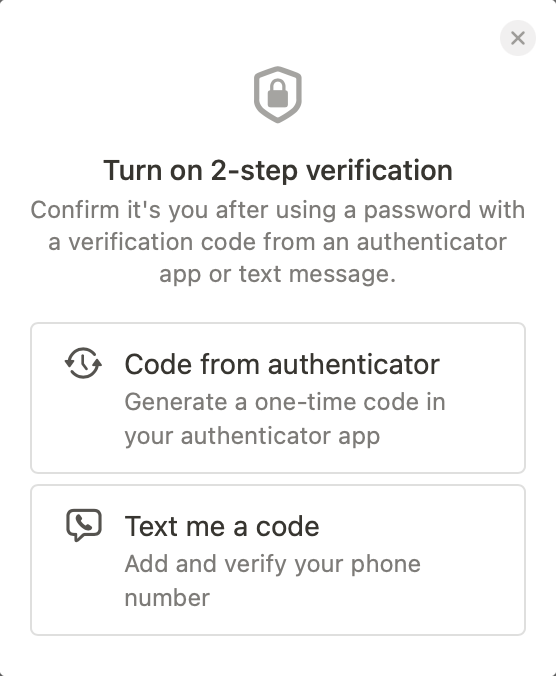The image size is (556, 676).
Task: Click the shield lock icon
Action: [x=278, y=94]
